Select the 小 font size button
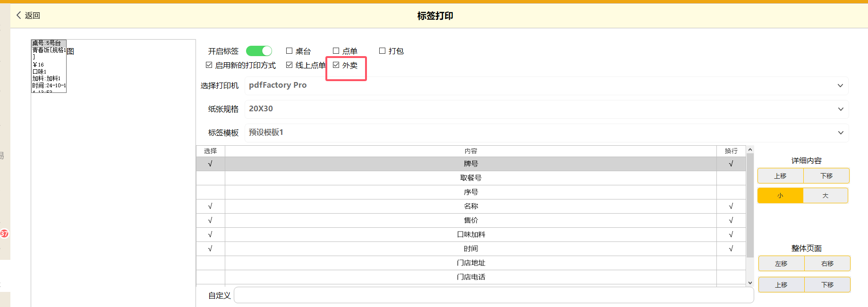Viewport: 868px width, 307px height. tap(780, 196)
